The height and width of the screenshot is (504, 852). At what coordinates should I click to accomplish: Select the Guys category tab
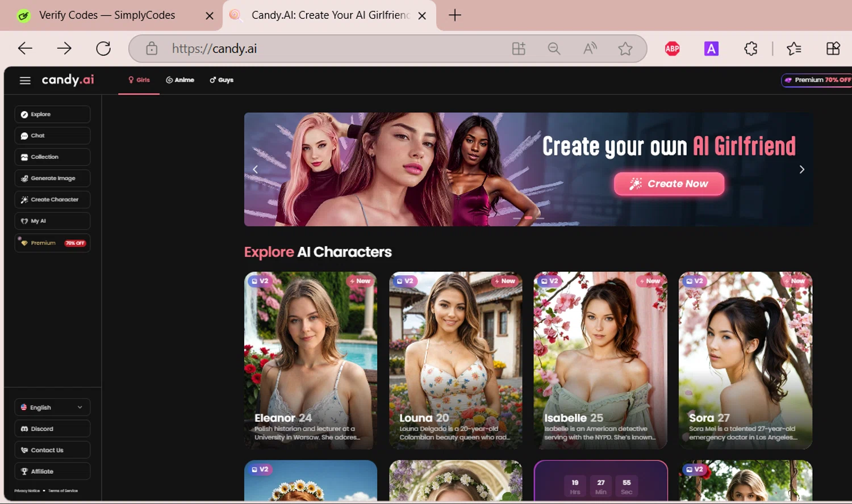pyautogui.click(x=222, y=80)
